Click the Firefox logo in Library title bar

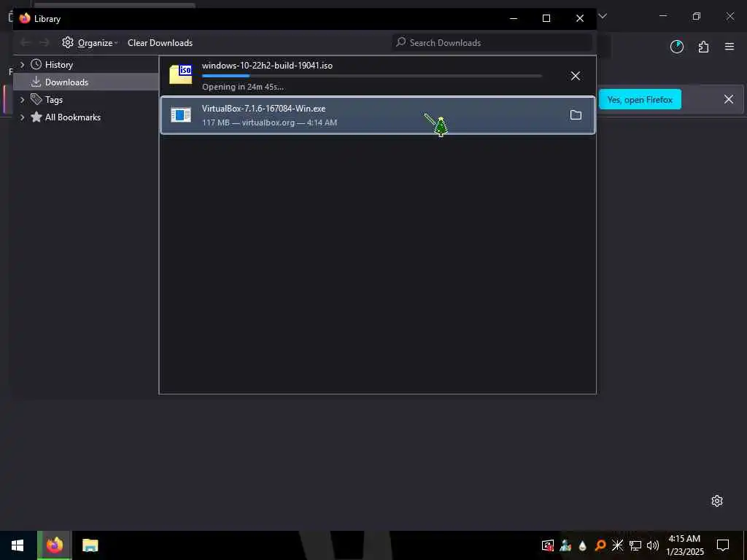point(25,18)
